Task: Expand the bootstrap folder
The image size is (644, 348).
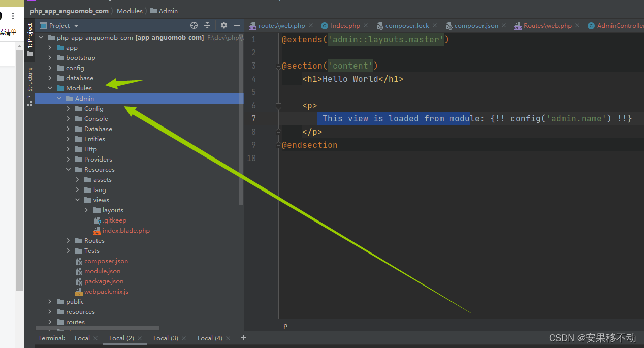Action: [x=50, y=58]
